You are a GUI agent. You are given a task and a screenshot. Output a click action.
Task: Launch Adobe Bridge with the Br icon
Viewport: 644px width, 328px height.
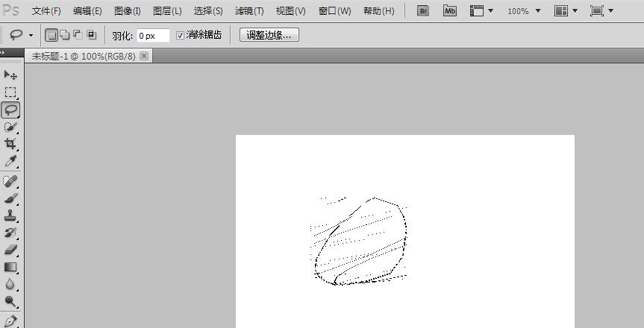point(423,11)
